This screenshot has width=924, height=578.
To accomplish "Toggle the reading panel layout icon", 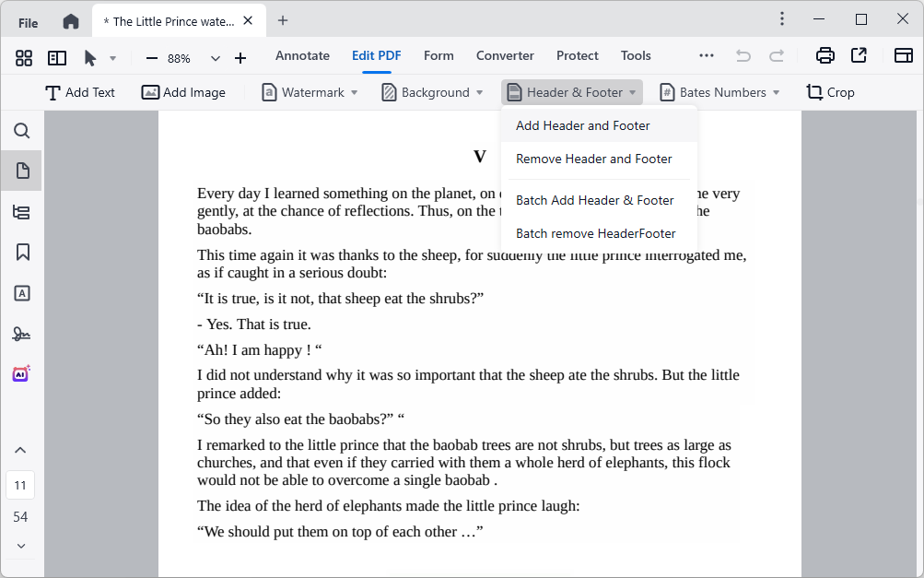I will (x=57, y=58).
